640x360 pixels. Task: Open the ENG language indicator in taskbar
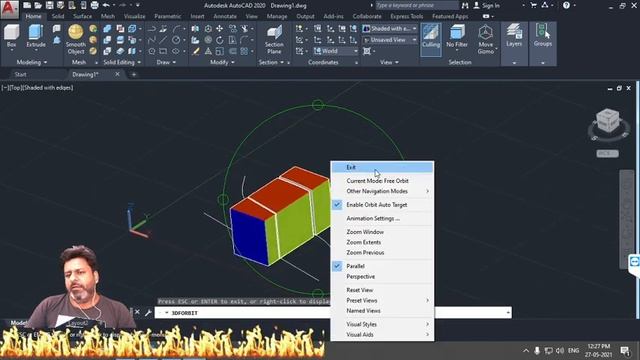573,351
